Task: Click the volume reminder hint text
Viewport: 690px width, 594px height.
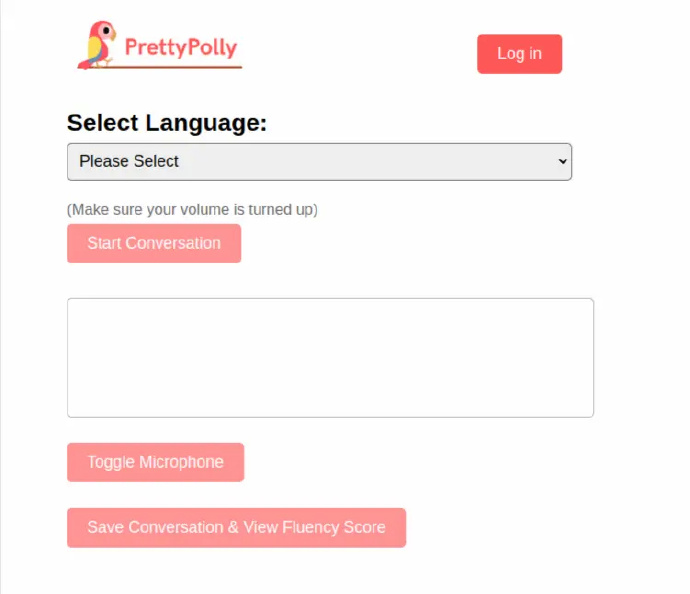Action: pyautogui.click(x=192, y=210)
